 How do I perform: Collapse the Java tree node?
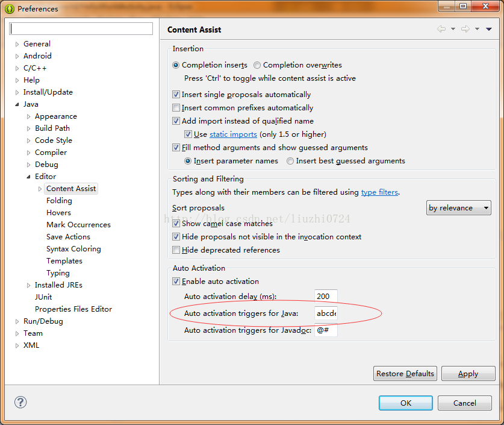[17, 104]
